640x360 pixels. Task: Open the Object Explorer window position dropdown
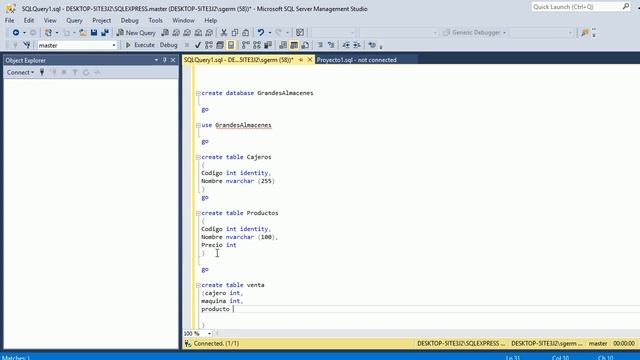(156, 60)
